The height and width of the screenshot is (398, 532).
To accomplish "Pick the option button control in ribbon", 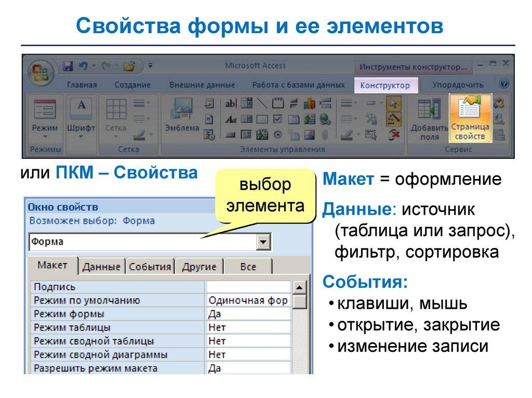I will point(278,135).
